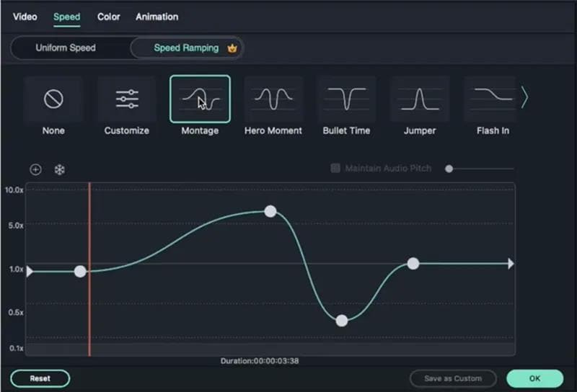
Task: Confirm with the OK button
Action: 534,378
